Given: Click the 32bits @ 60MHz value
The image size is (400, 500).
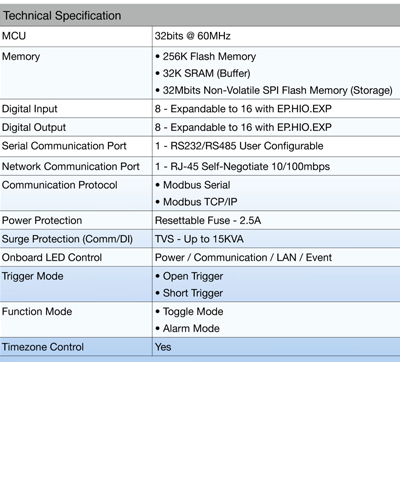Looking at the screenshot, I should point(193,36).
